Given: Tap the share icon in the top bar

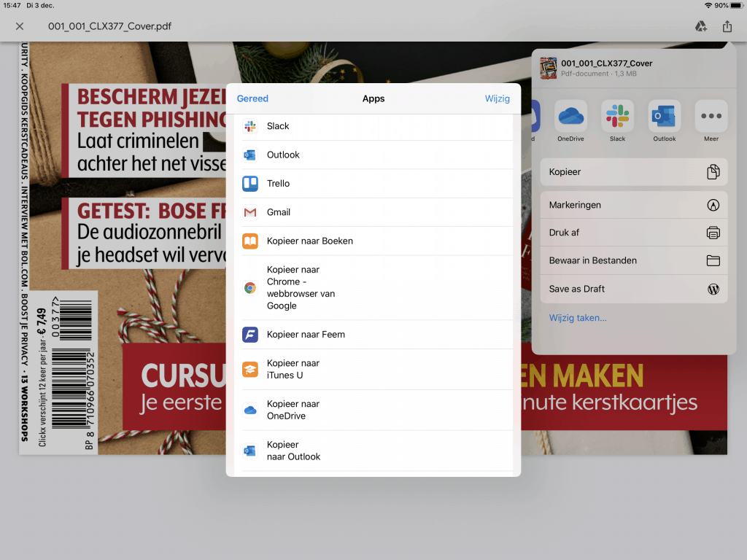Looking at the screenshot, I should tap(727, 26).
